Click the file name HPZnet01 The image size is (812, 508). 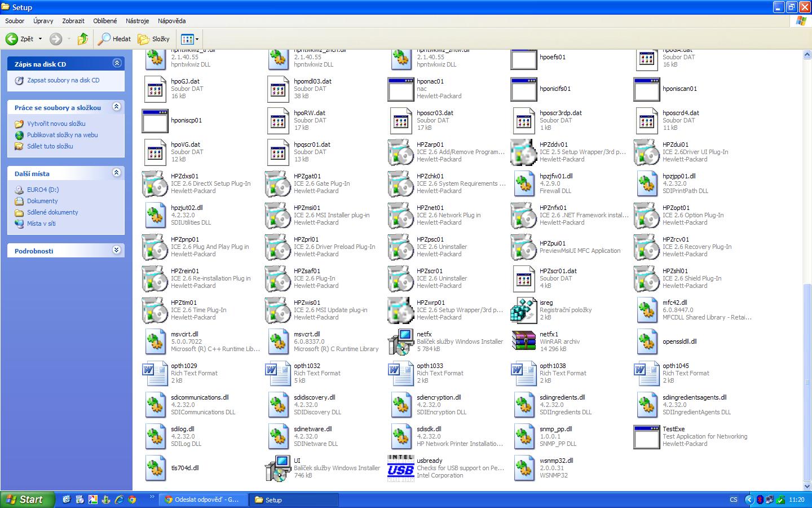click(x=430, y=208)
